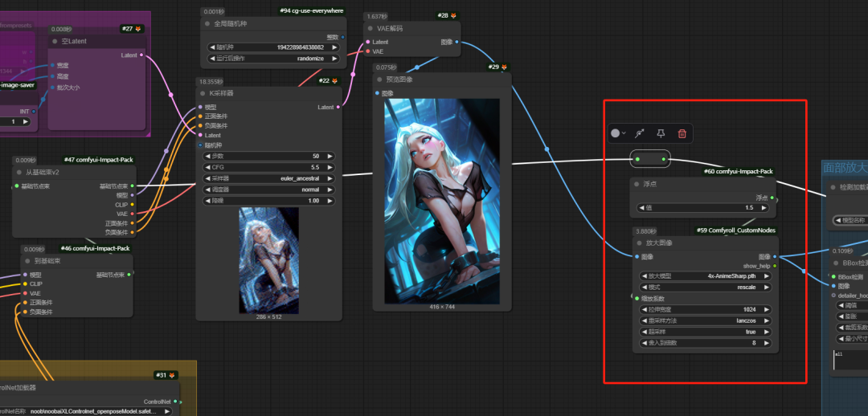Image resolution: width=868 pixels, height=416 pixels.
Task: Collapse the K采样器 node via title dot
Action: pyautogui.click(x=201, y=93)
